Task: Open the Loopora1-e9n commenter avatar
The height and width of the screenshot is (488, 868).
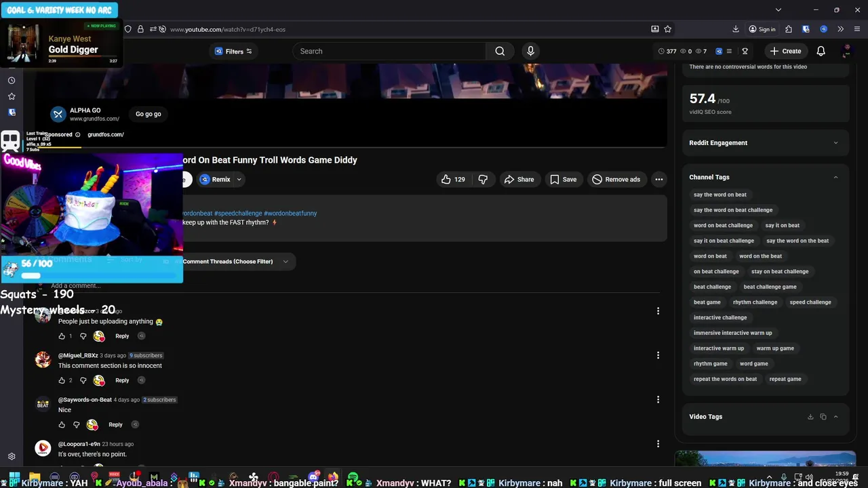Action: click(x=43, y=448)
